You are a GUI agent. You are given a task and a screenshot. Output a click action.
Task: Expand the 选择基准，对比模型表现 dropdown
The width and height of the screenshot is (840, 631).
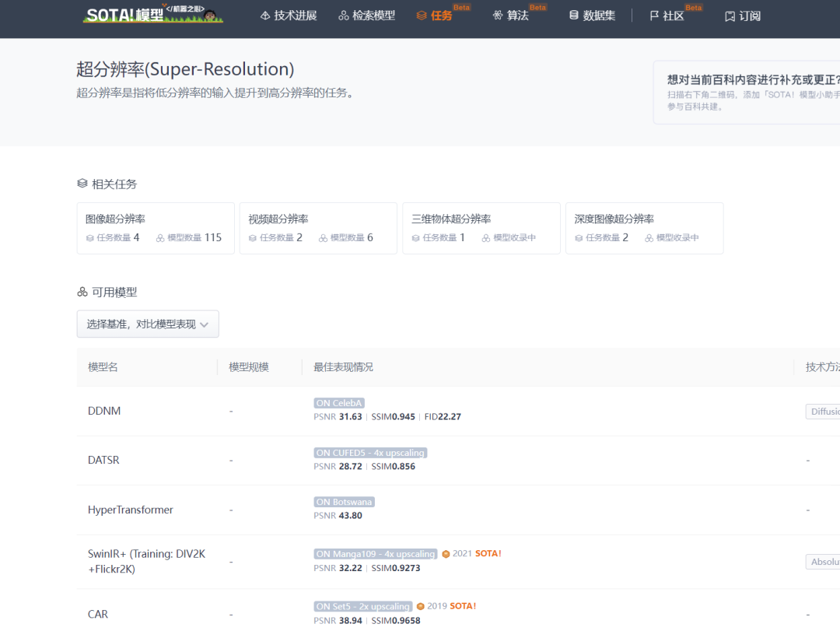[148, 324]
